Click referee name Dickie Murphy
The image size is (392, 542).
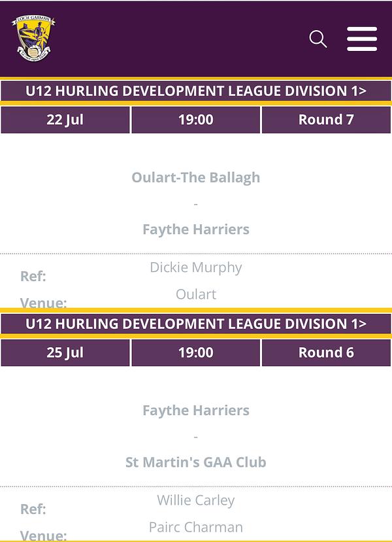point(196,267)
